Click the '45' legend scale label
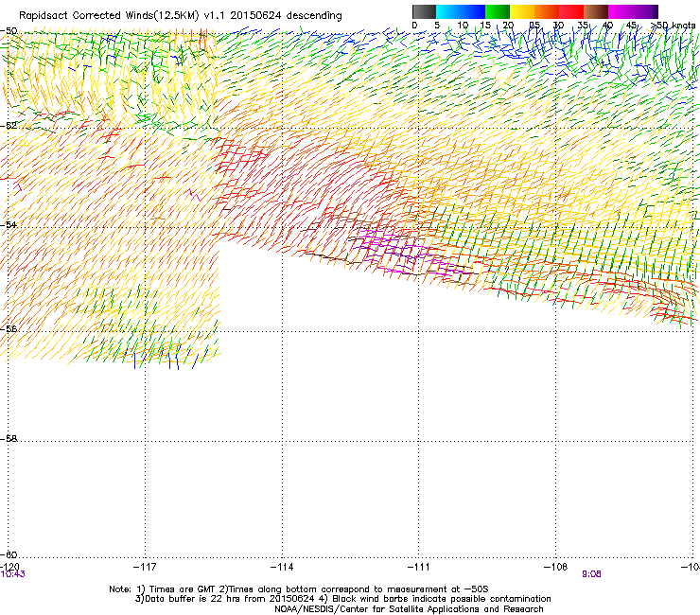This screenshot has height=615, width=700. [x=631, y=26]
